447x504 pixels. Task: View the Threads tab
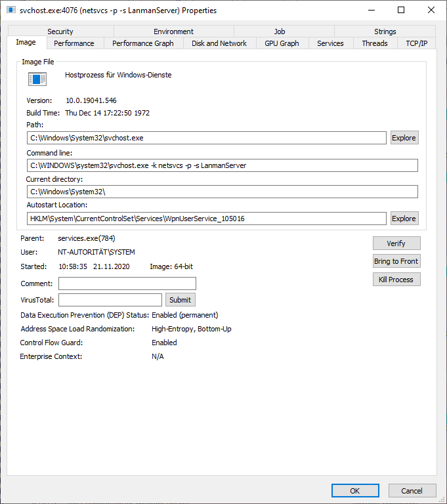(375, 43)
